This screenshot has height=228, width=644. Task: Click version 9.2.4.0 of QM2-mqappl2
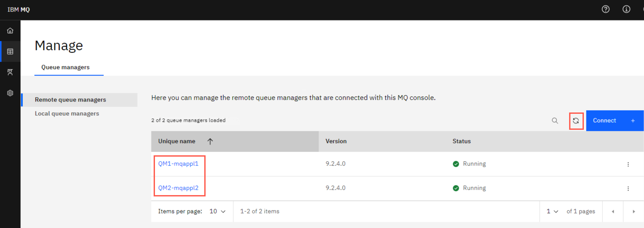tap(335, 188)
